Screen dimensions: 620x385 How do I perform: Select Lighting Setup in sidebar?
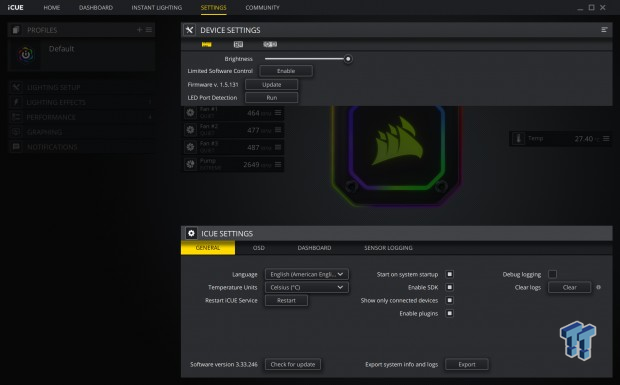(x=81, y=87)
